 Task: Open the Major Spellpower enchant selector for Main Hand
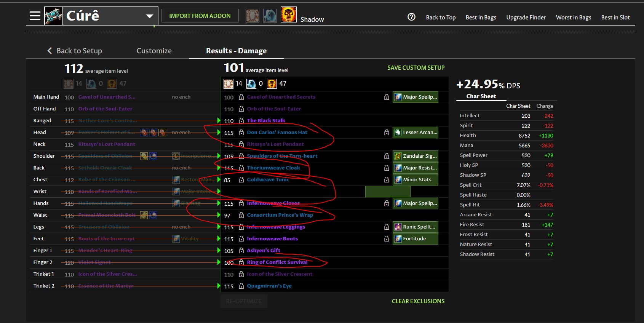[x=415, y=97]
